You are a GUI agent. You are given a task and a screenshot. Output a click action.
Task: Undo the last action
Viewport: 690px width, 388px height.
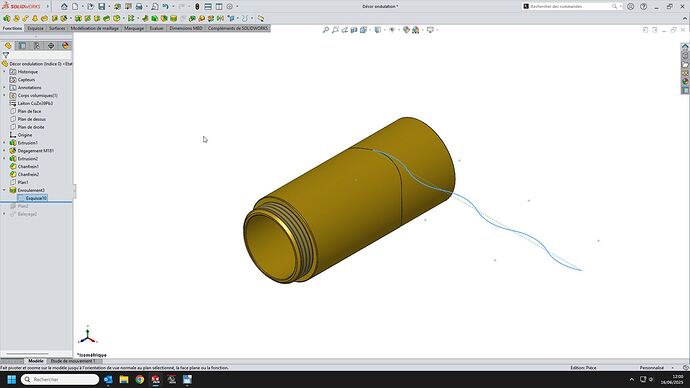point(165,7)
